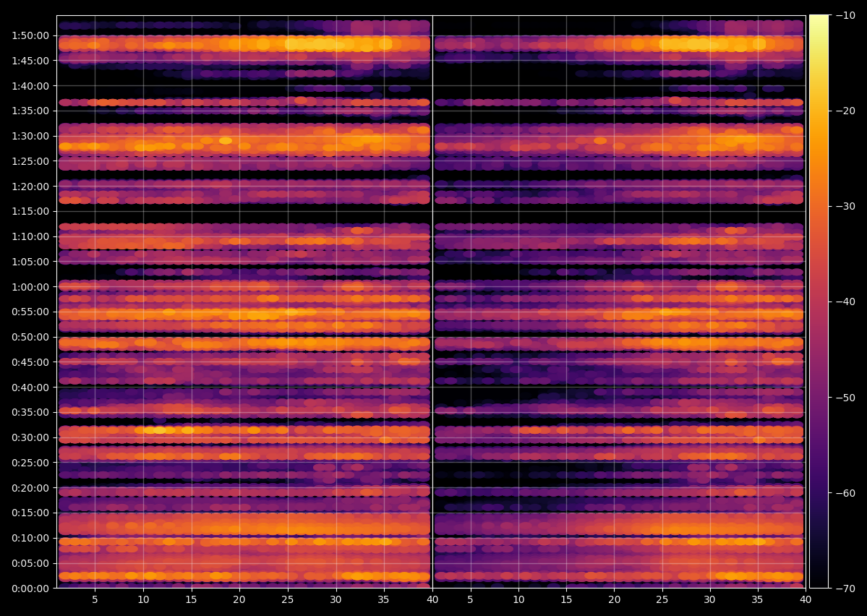Click x-axis tick 5 of the first heatmap

95,599
